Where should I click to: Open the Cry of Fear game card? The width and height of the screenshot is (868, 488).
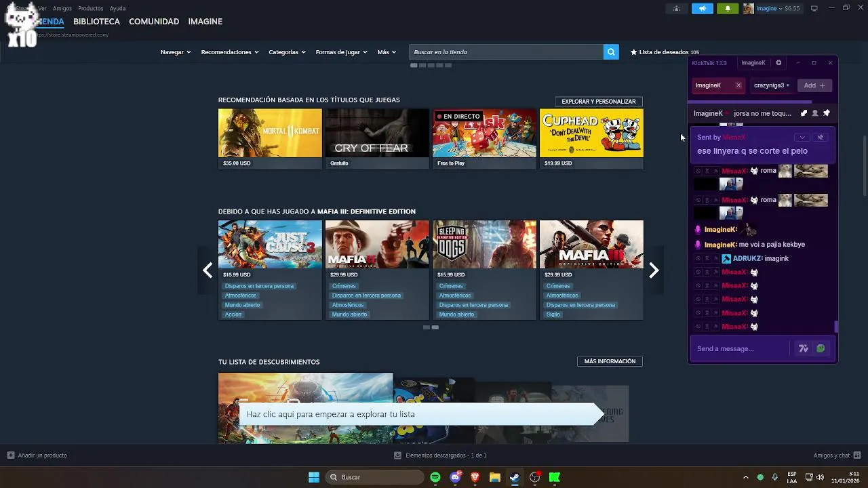click(x=377, y=139)
